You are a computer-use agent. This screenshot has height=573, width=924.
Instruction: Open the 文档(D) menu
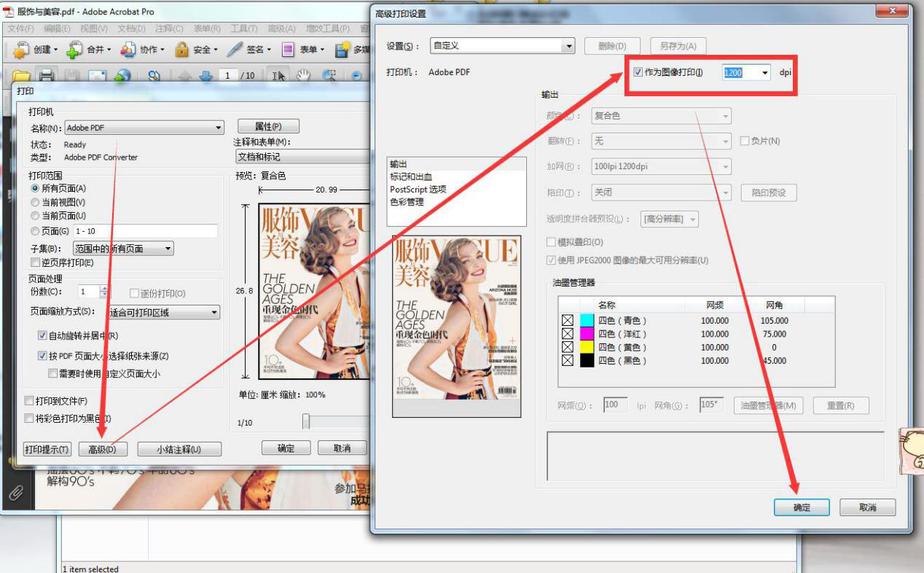(132, 28)
